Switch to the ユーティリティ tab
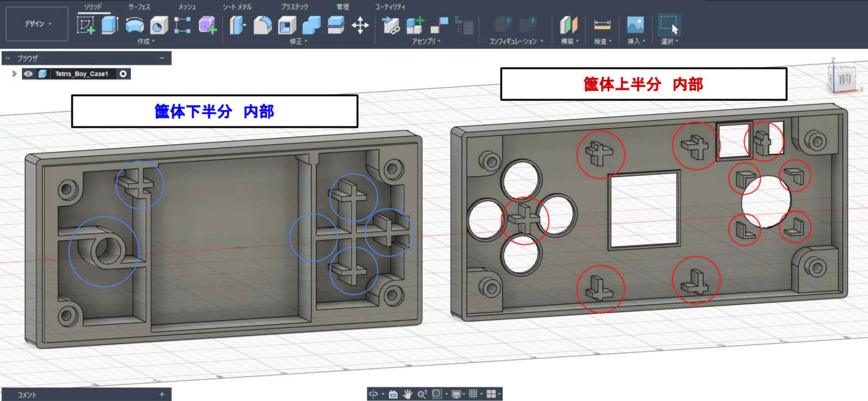868x401 pixels. click(390, 7)
